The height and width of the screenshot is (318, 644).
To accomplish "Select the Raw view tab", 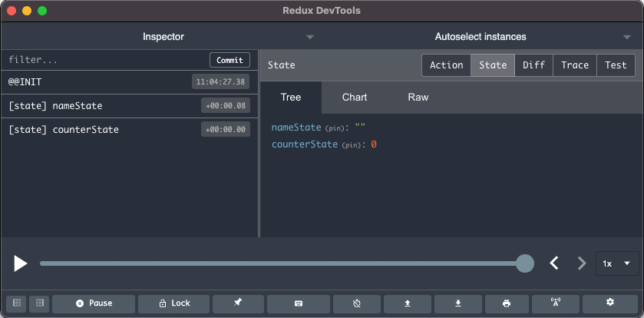I will pos(418,98).
